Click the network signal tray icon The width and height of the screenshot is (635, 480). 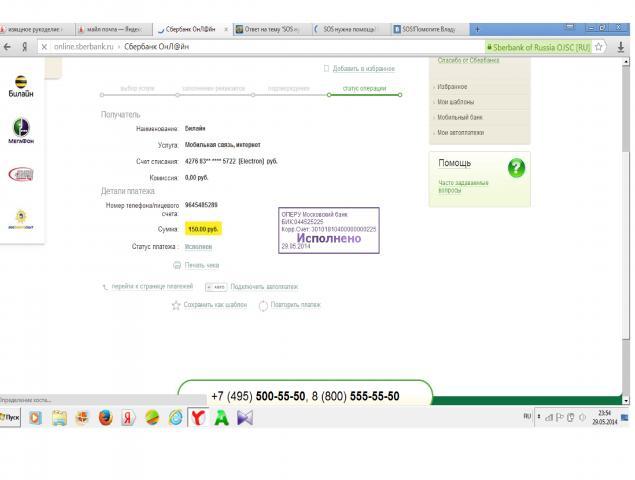coord(549,418)
